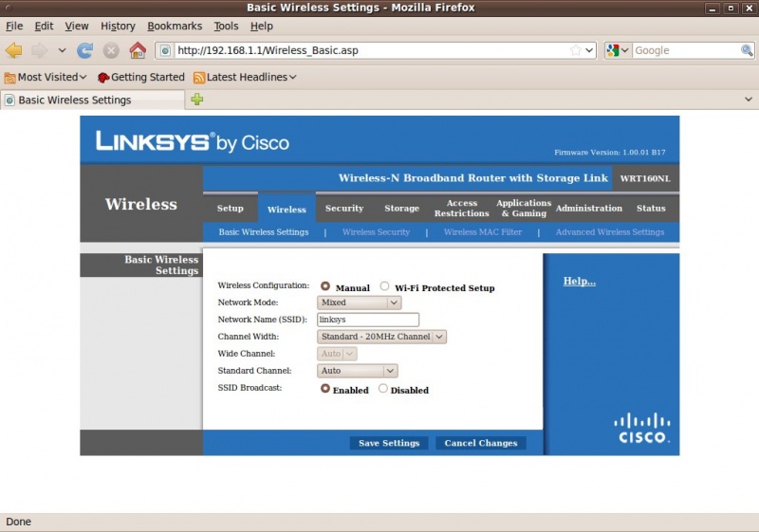Expand the Channel Width dropdown
This screenshot has height=532, width=759.
pos(381,337)
